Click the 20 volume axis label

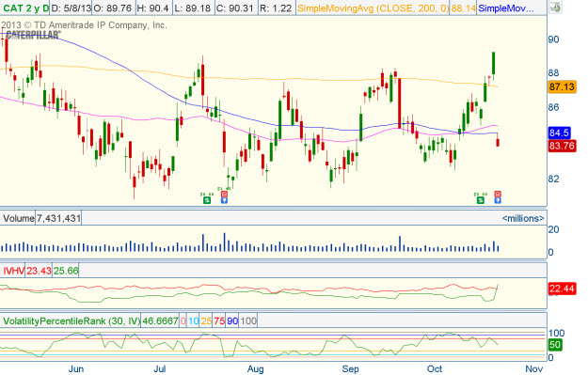(x=553, y=229)
